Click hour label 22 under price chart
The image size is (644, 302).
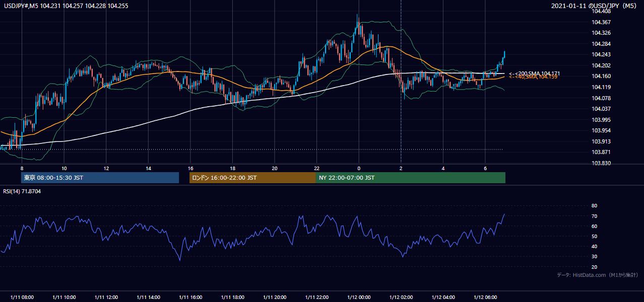click(x=316, y=168)
